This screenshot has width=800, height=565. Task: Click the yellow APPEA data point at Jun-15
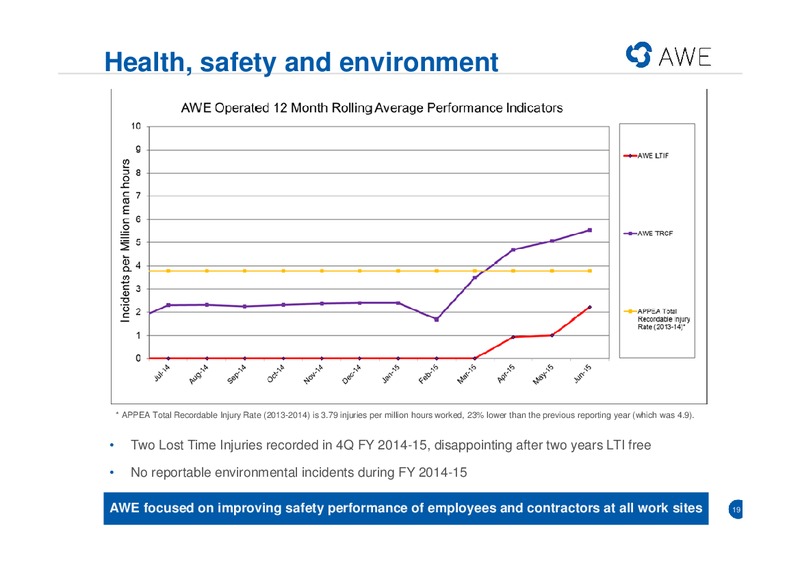[x=590, y=271]
